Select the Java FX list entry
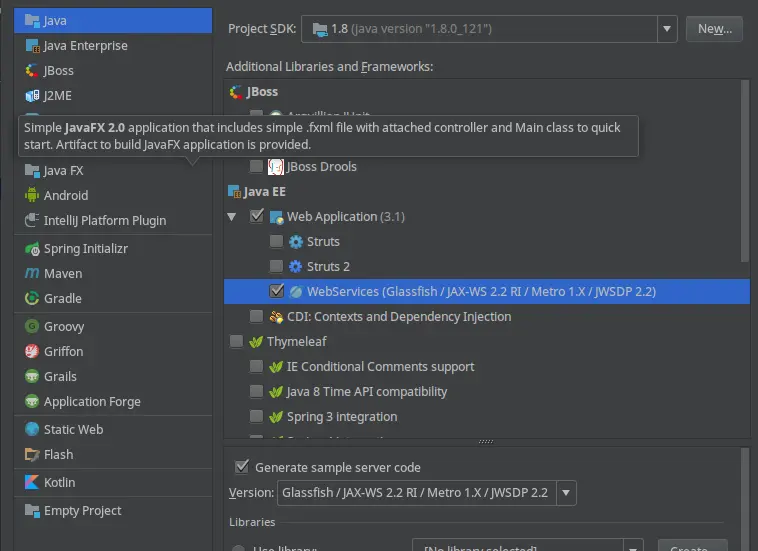 pos(113,170)
